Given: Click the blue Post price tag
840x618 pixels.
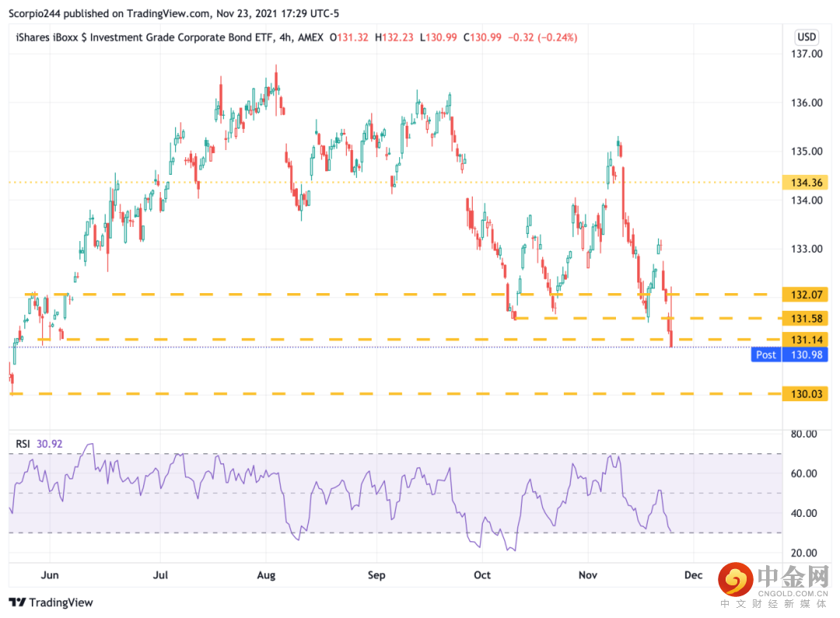Looking at the screenshot, I should 766,354.
